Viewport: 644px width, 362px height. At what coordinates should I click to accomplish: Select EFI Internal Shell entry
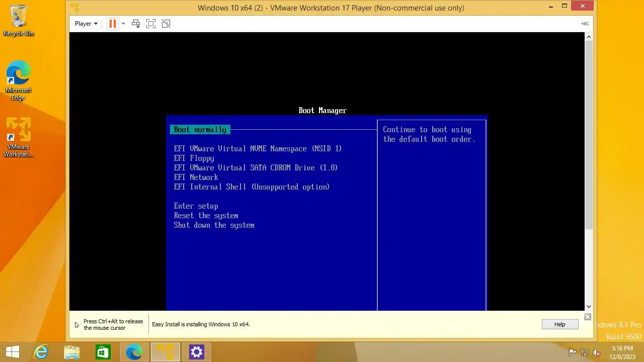pyautogui.click(x=252, y=187)
